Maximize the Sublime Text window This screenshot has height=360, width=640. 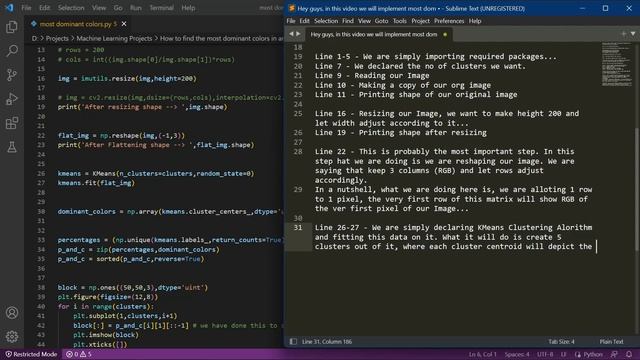pyautogui.click(x=605, y=8)
